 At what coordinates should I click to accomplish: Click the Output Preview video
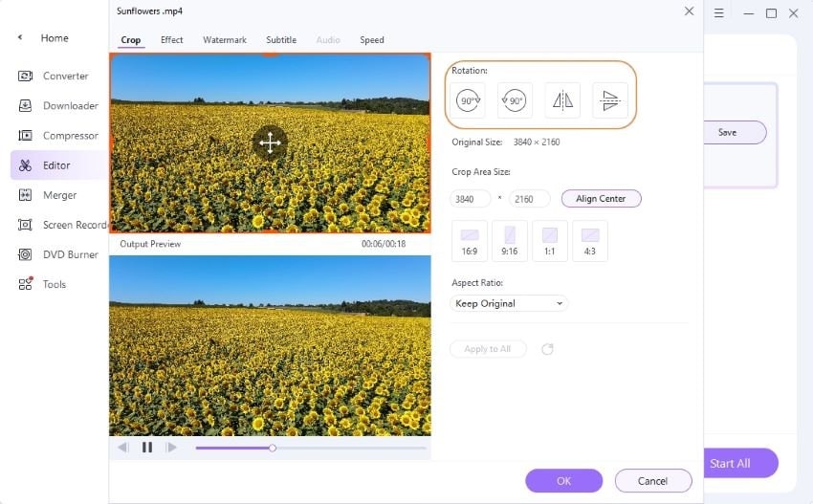point(270,345)
